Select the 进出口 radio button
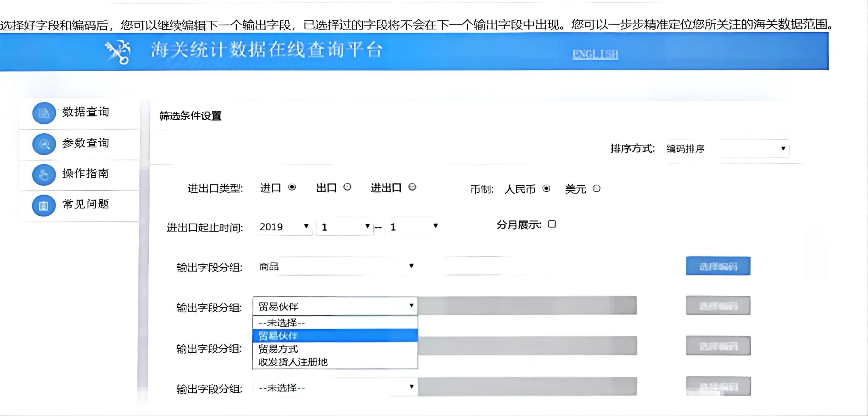 coord(413,188)
